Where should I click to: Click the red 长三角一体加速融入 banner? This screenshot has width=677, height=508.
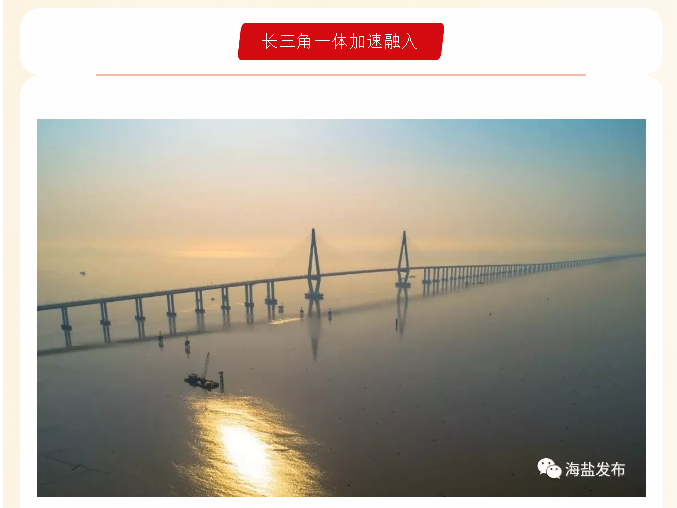click(341, 41)
